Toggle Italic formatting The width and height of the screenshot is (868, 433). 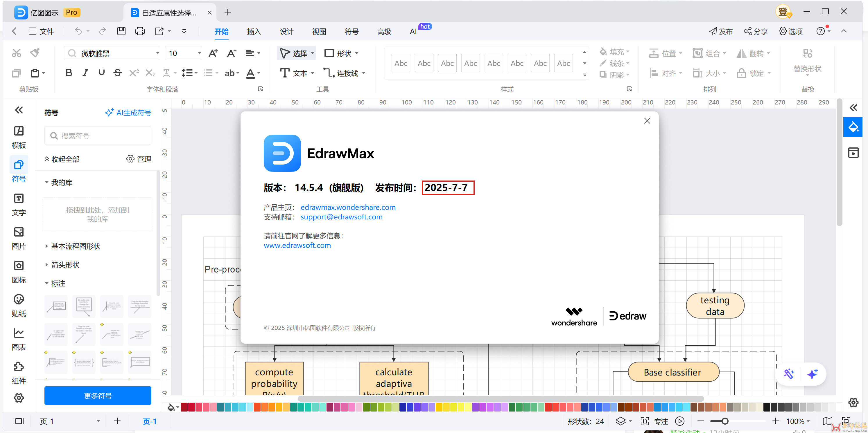point(85,73)
